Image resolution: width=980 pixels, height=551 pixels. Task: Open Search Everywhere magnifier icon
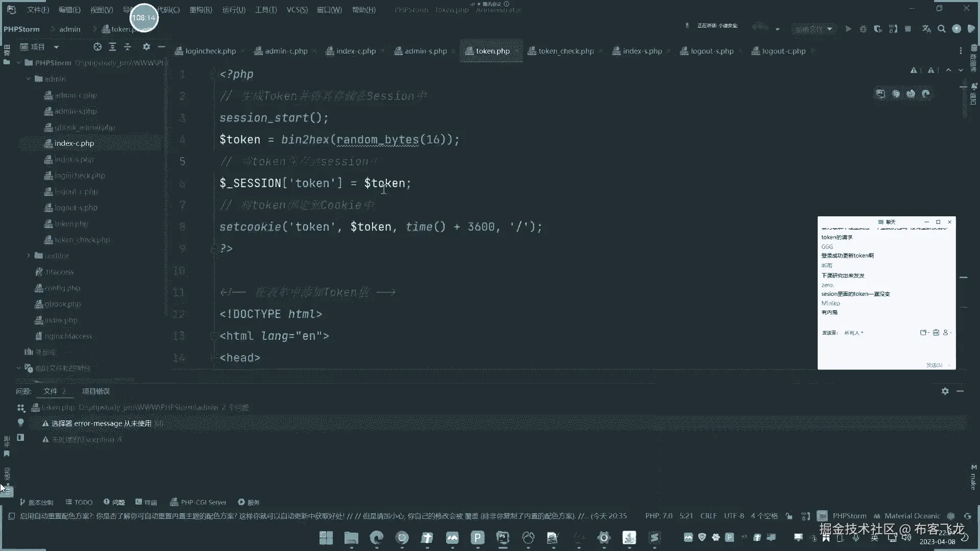(942, 29)
